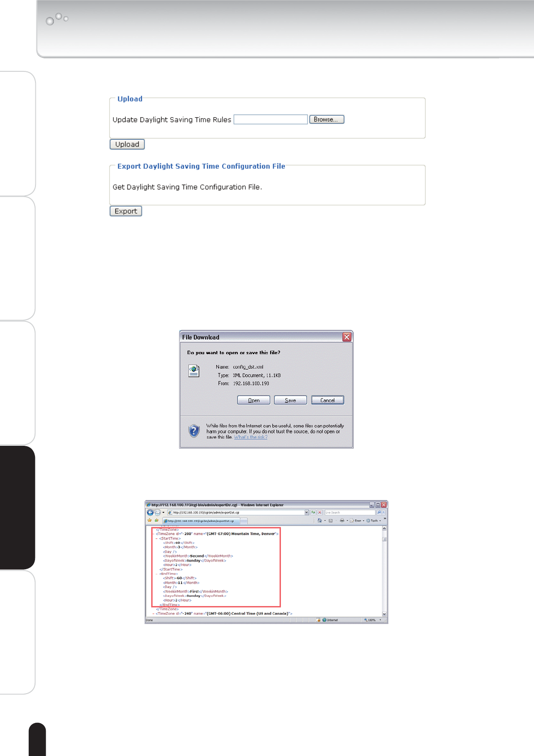Expand the toolbar overflow chevron
The image size is (534, 756).
385,519
